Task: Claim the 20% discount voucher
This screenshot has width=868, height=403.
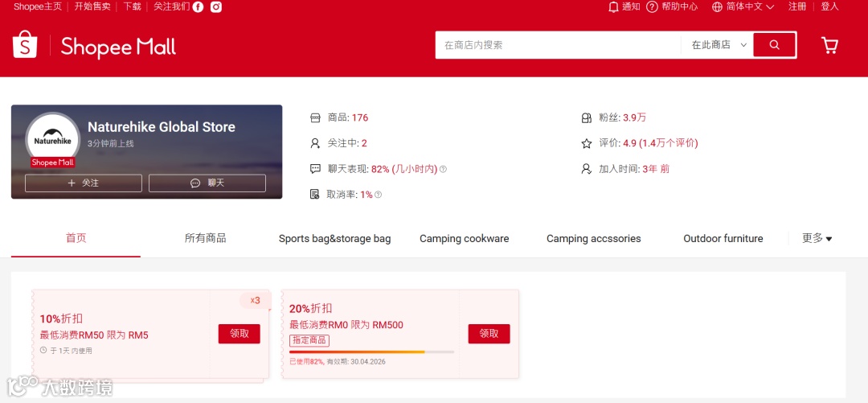Action: [x=489, y=334]
